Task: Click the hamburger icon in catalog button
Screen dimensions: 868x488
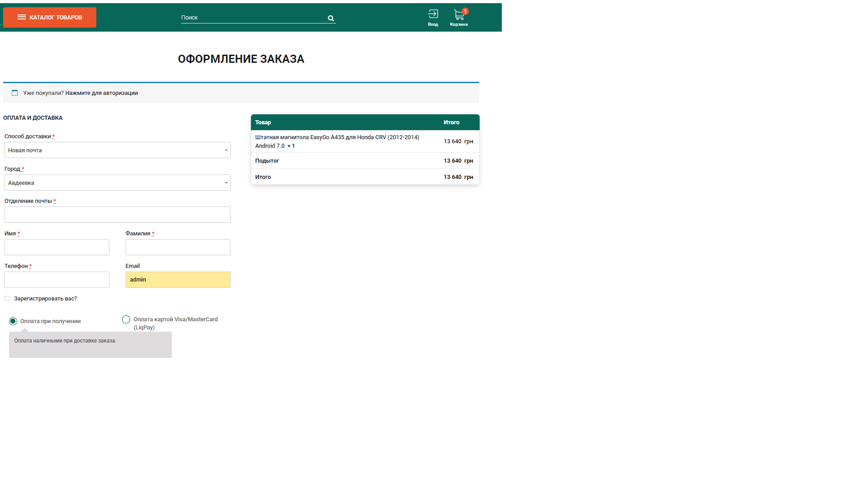Action: tap(22, 17)
